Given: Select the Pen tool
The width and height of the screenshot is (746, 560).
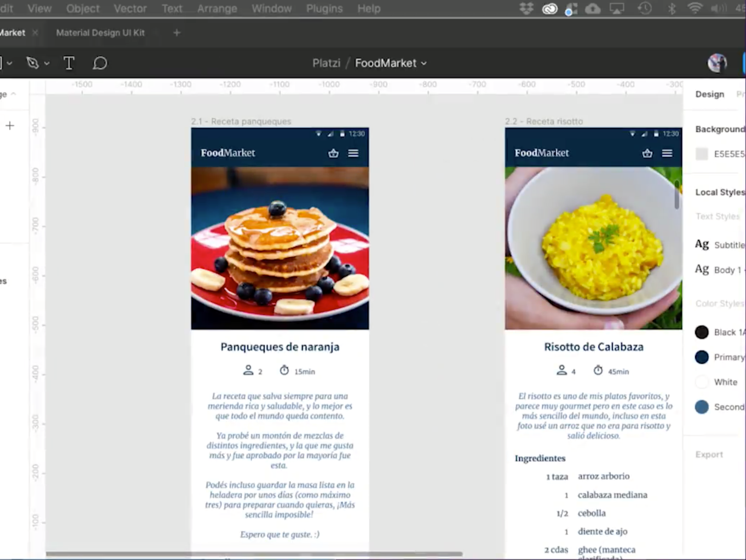Looking at the screenshot, I should 33,63.
